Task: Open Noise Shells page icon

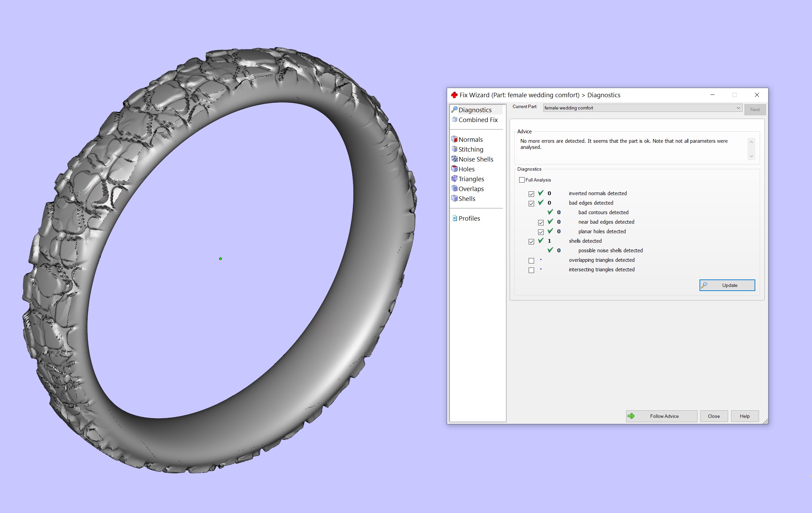Action: pyautogui.click(x=455, y=159)
